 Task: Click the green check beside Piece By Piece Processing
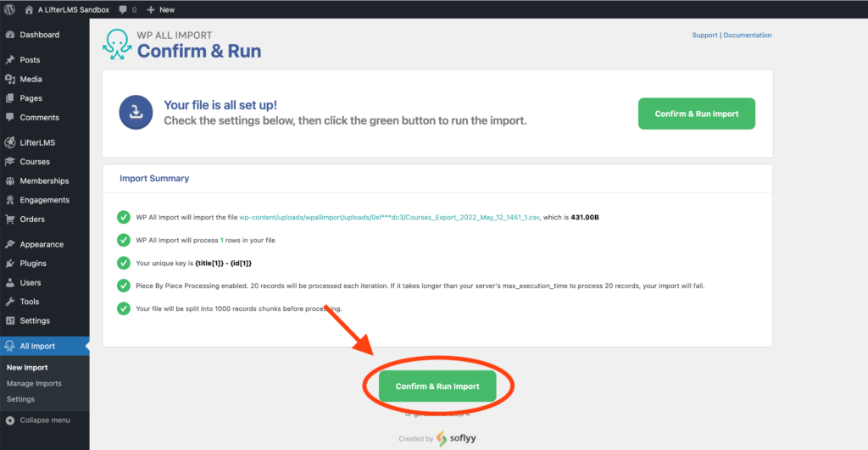[124, 286]
